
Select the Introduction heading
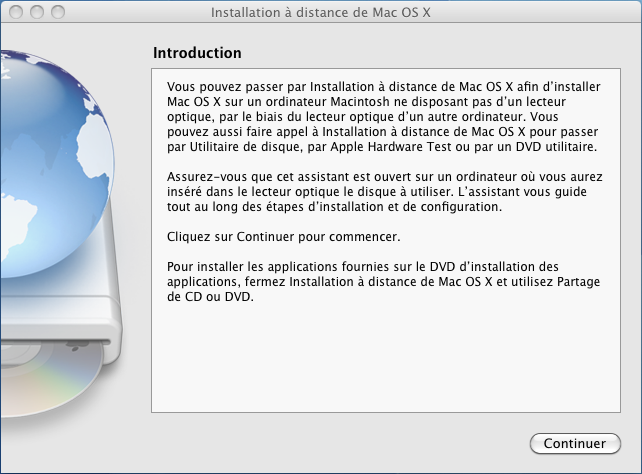click(197, 53)
